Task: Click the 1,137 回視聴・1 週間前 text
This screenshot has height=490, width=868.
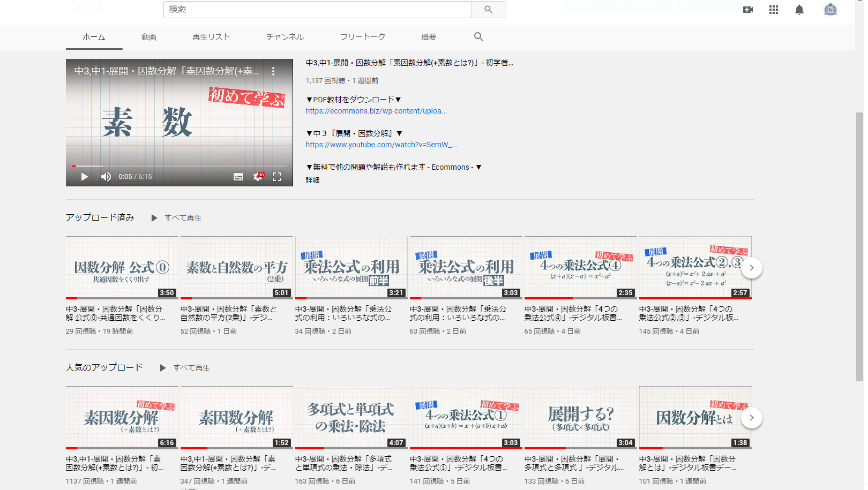Action: [x=342, y=81]
